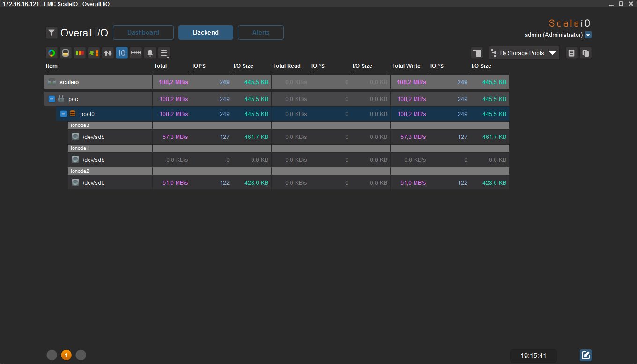Click the last gray alert indicator circle

[81, 355]
